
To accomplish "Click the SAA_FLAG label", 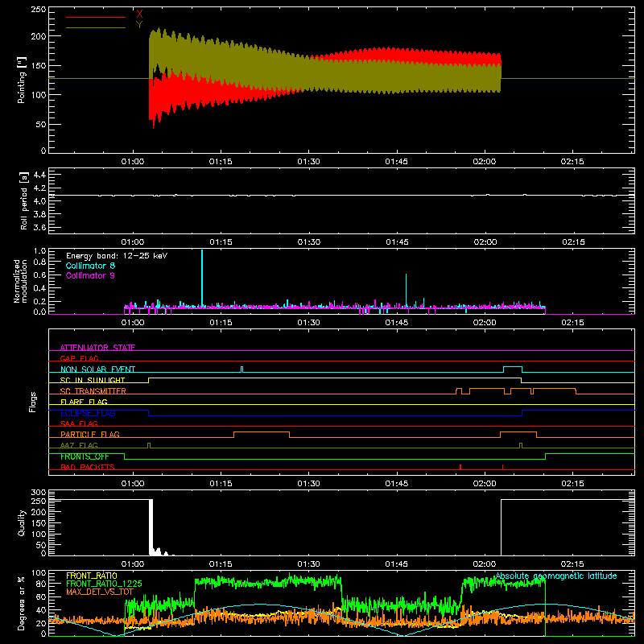I will 79,423.
